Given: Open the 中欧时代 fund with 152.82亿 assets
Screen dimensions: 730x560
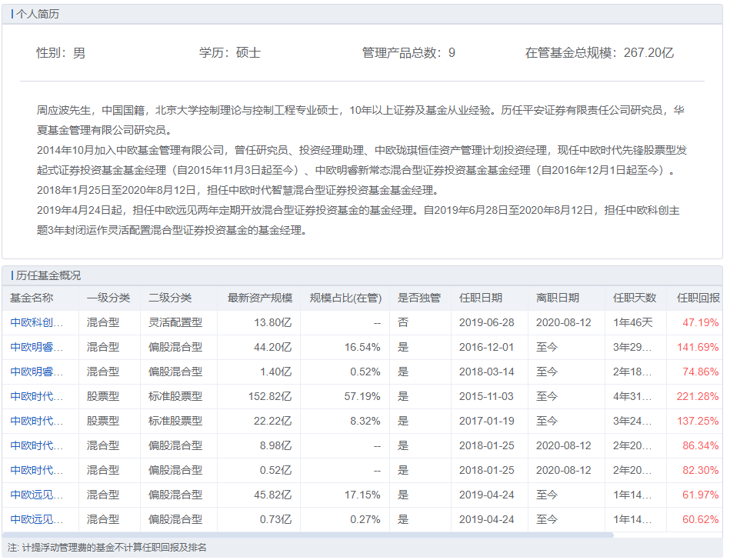Looking at the screenshot, I should point(36,396).
